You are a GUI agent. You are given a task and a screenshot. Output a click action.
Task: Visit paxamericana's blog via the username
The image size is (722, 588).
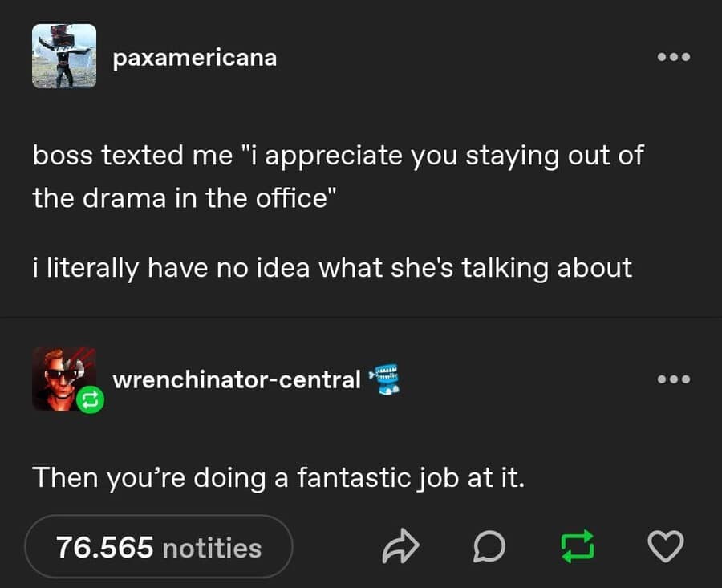coord(194,58)
